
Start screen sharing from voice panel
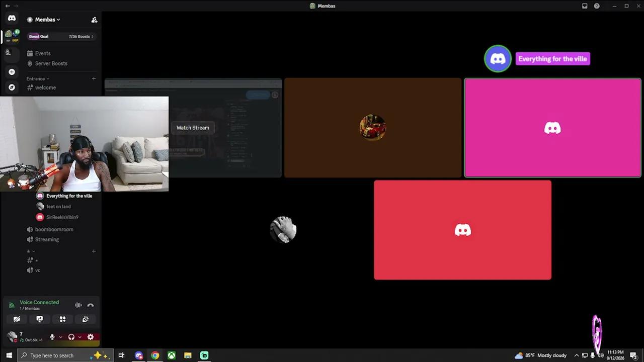(x=40, y=319)
